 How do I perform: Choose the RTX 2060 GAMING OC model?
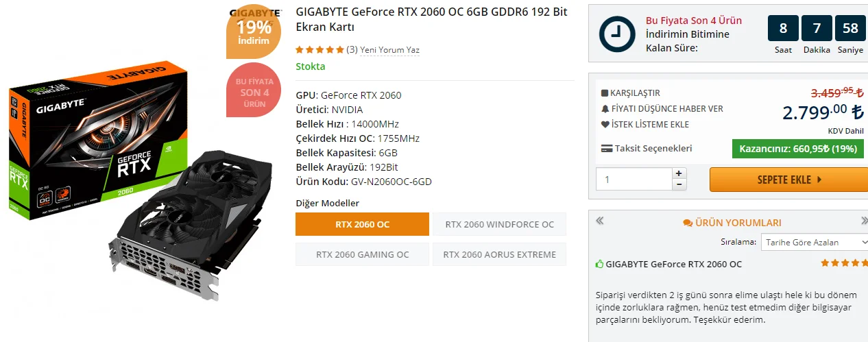(x=362, y=254)
